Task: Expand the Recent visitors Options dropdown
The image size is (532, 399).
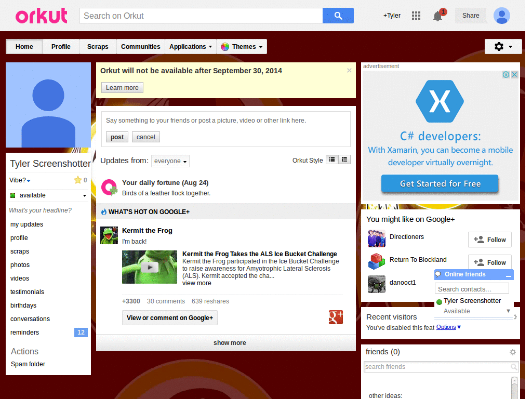Action: [x=448, y=327]
